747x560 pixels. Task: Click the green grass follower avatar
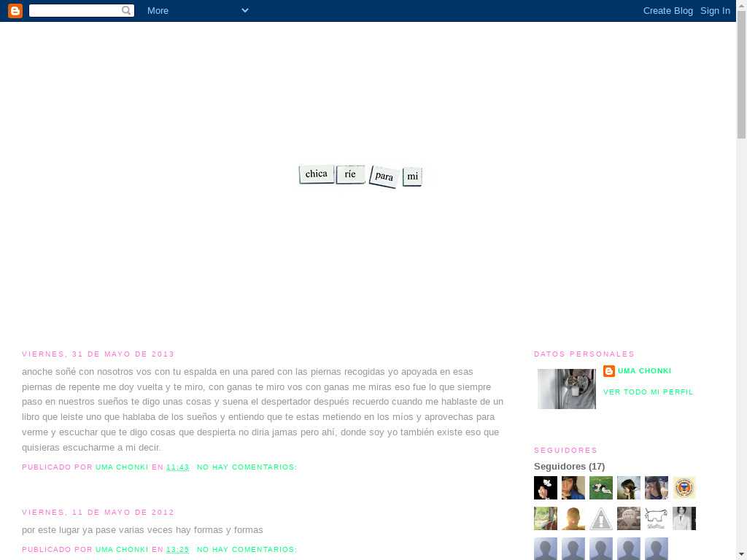(x=601, y=488)
